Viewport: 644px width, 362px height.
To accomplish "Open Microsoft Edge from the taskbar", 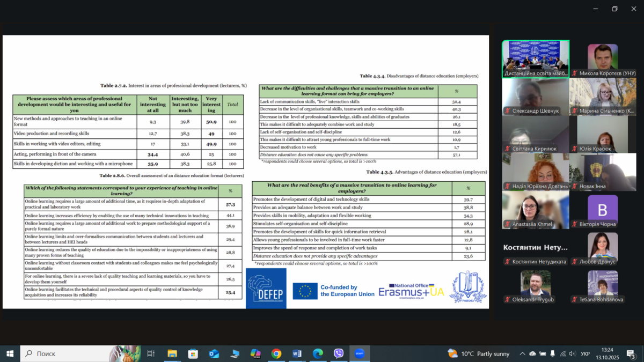I will [318, 353].
